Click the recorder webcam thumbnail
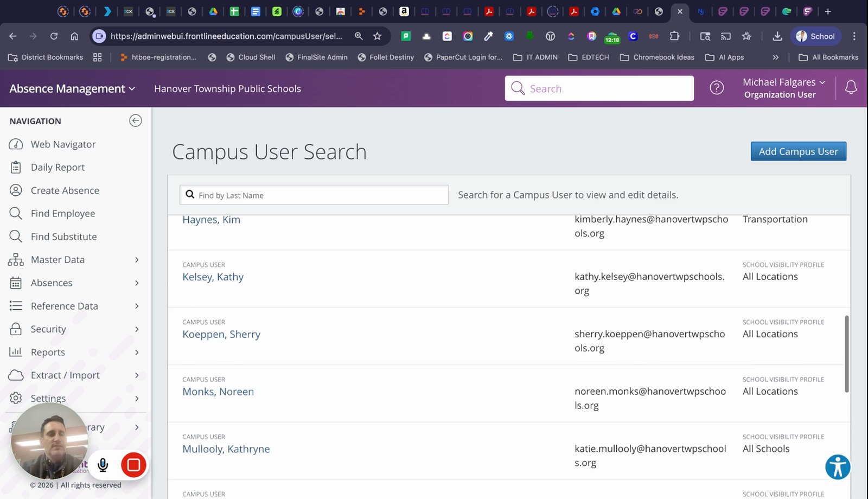 [x=49, y=440]
